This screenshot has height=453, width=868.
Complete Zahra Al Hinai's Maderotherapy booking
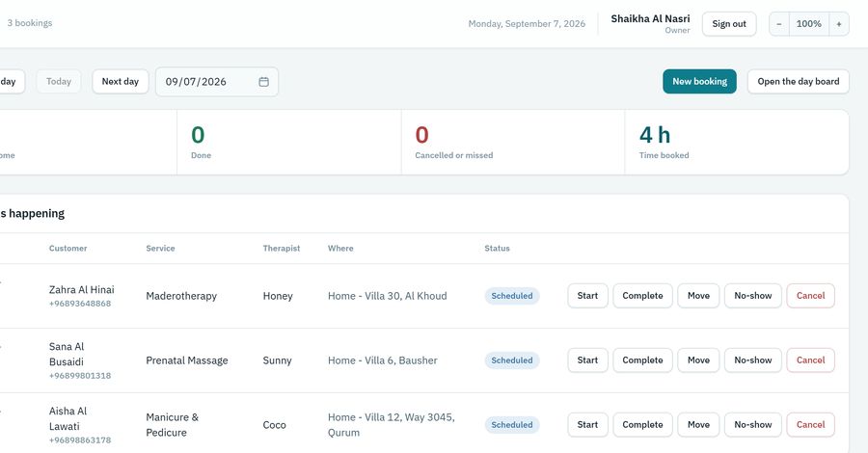point(642,295)
